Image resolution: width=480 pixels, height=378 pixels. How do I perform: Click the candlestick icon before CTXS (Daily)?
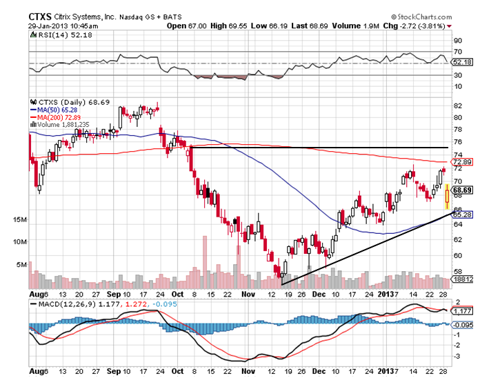click(x=33, y=102)
